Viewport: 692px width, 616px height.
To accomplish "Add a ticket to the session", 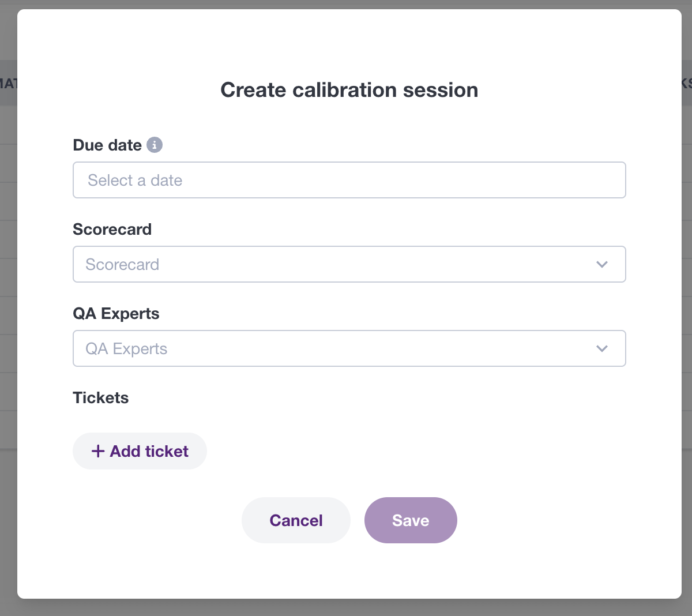I will 140,451.
